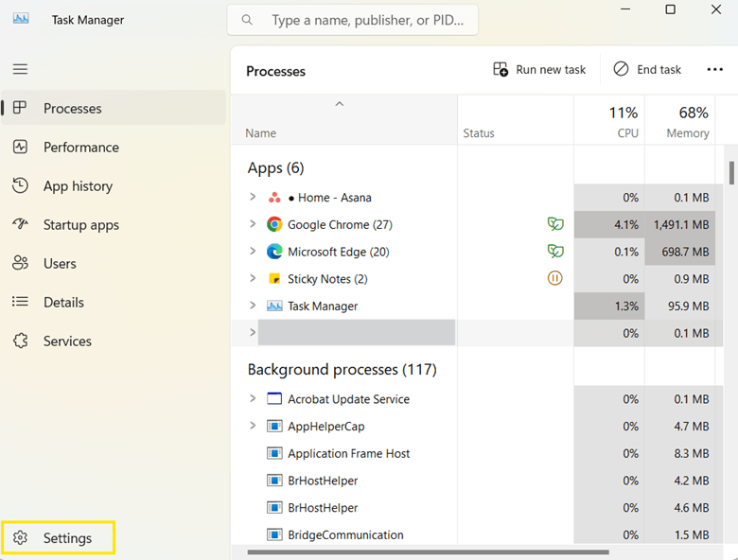The image size is (738, 560).
Task: Open the Services page
Action: pyautogui.click(x=113, y=341)
